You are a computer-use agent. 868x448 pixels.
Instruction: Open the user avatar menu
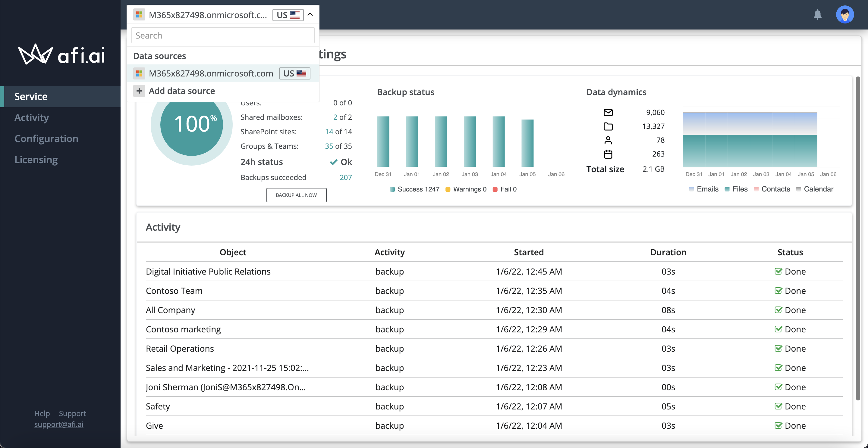point(845,14)
